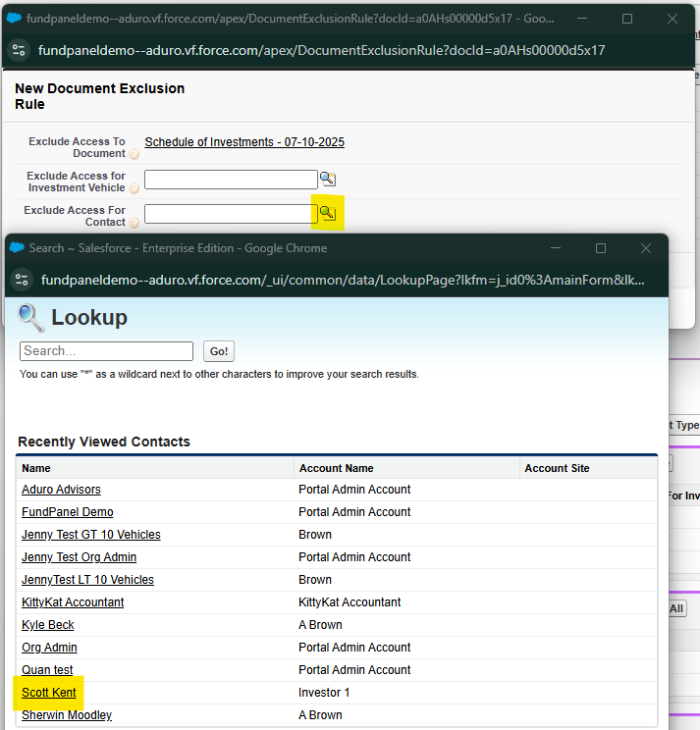Focus the Exclude Access for Investment Vehicle field
Screen dimensions: 700x730
[x=231, y=180]
